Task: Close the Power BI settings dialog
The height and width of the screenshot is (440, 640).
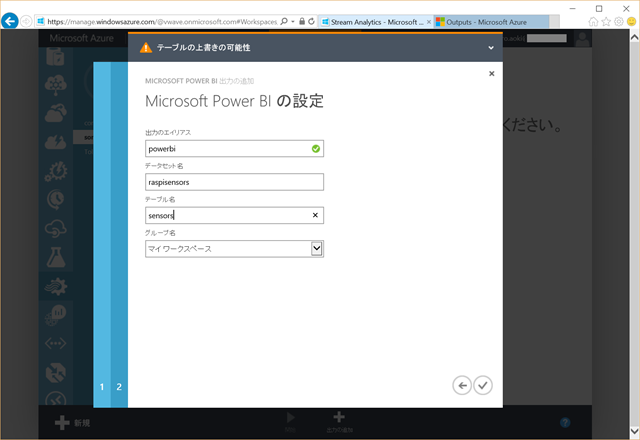Action: (x=491, y=73)
